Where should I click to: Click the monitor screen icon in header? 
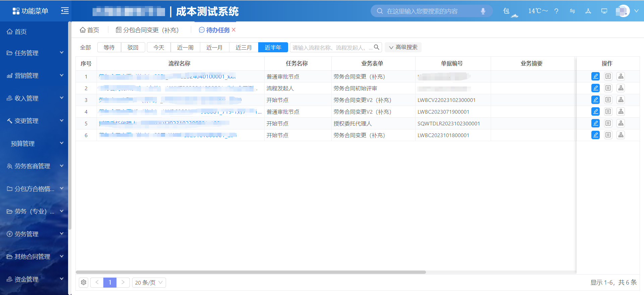click(x=604, y=11)
